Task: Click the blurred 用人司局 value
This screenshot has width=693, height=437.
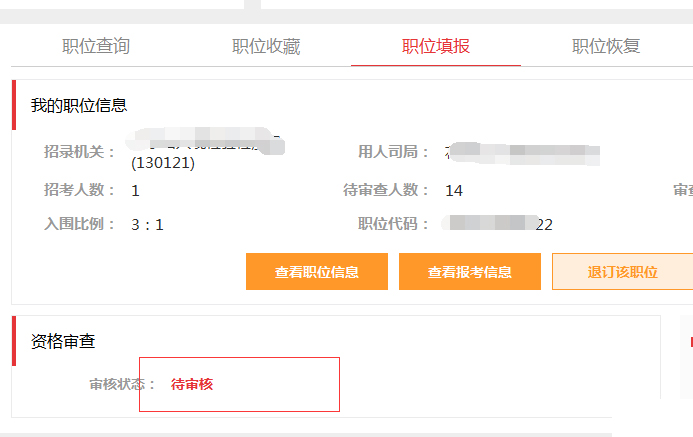Action: click(x=523, y=154)
